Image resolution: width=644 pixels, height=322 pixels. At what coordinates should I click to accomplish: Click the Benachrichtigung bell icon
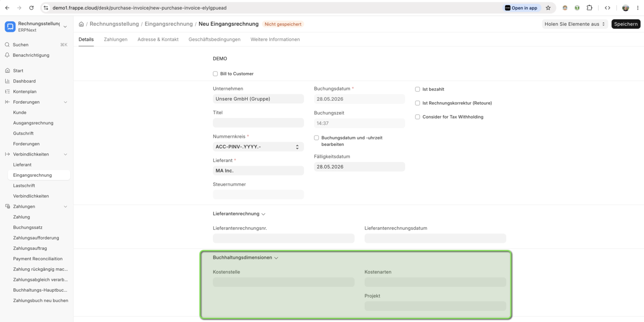(7, 55)
